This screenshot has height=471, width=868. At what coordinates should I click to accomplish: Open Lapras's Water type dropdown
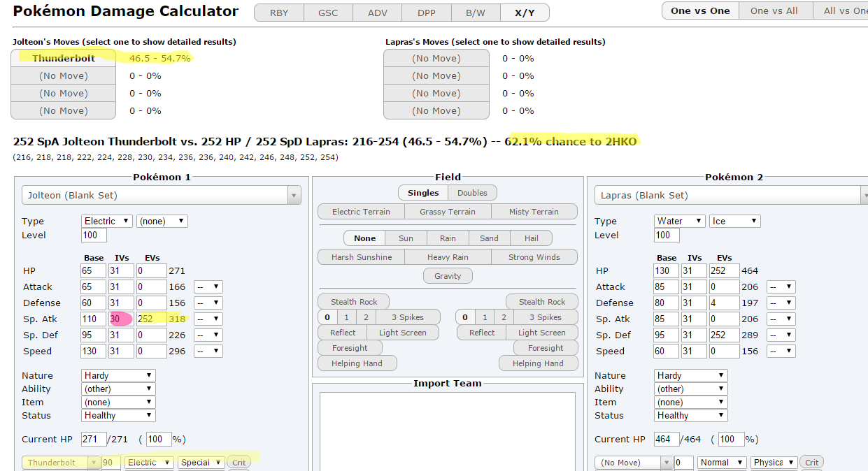pos(679,221)
